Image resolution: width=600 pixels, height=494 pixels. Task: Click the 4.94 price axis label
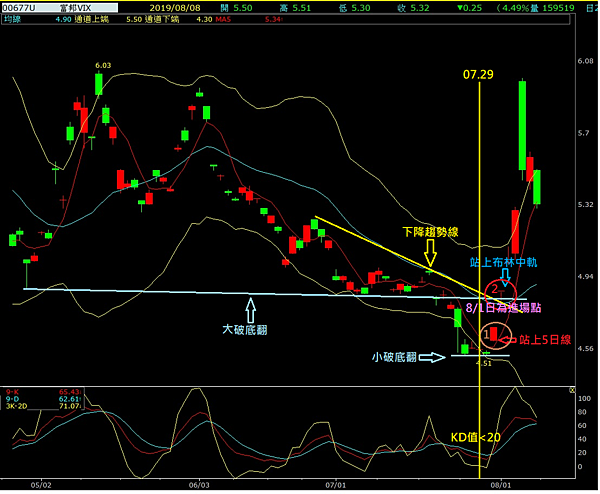click(585, 276)
